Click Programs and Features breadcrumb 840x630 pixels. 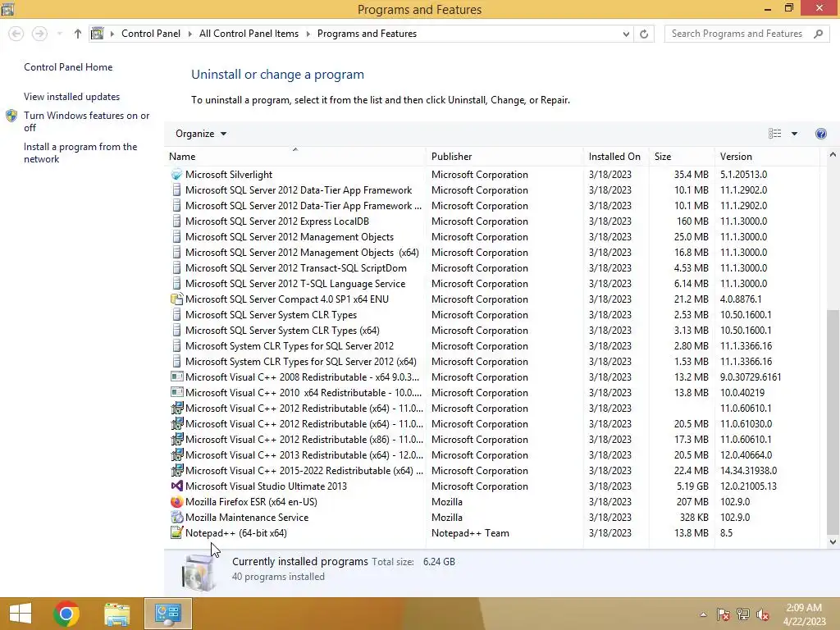[367, 34]
